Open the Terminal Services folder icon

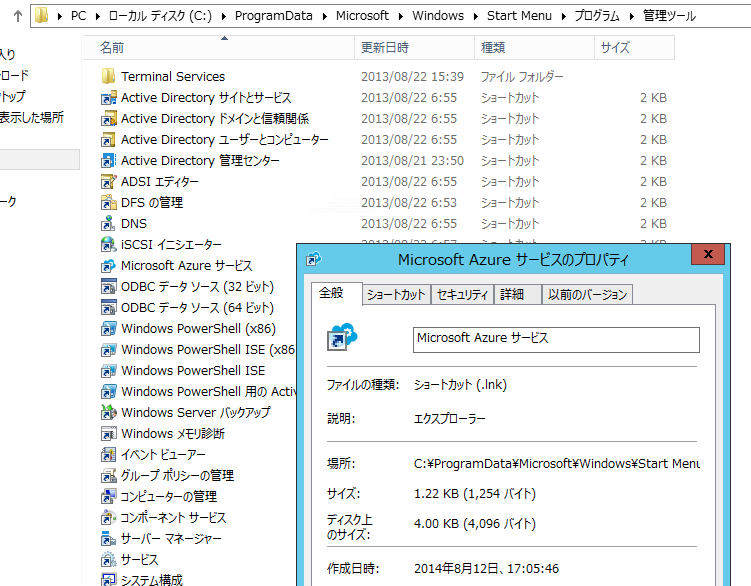point(108,76)
